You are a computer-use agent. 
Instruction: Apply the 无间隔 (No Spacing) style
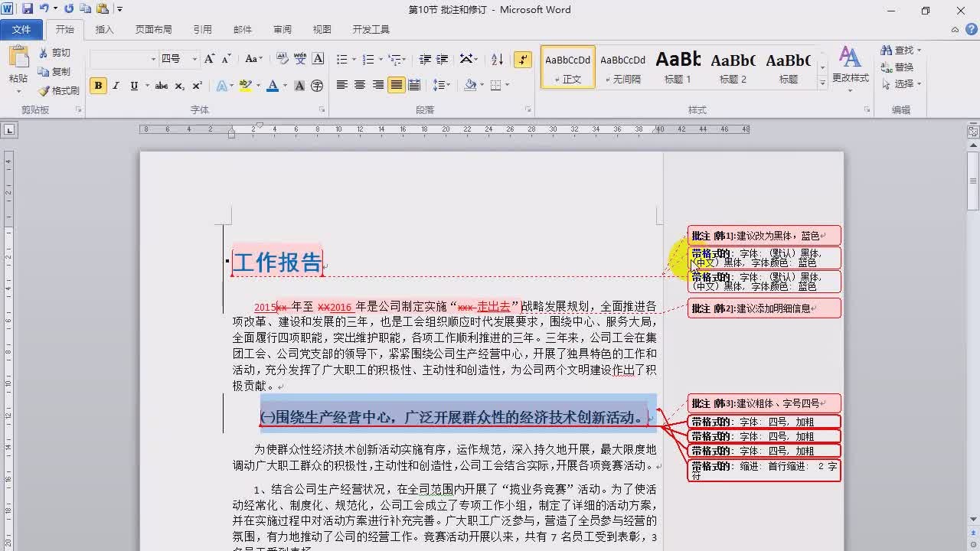(622, 67)
